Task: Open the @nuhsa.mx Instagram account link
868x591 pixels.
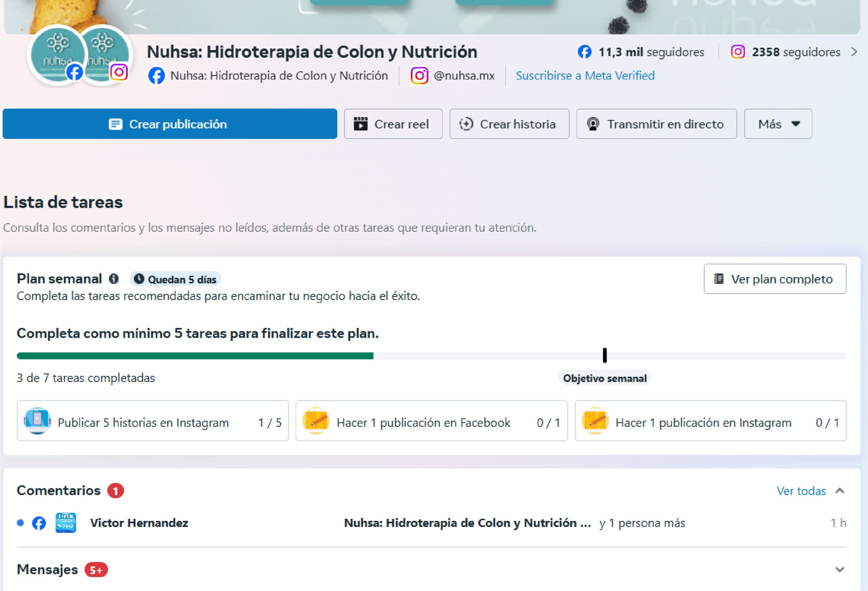Action: pos(464,76)
